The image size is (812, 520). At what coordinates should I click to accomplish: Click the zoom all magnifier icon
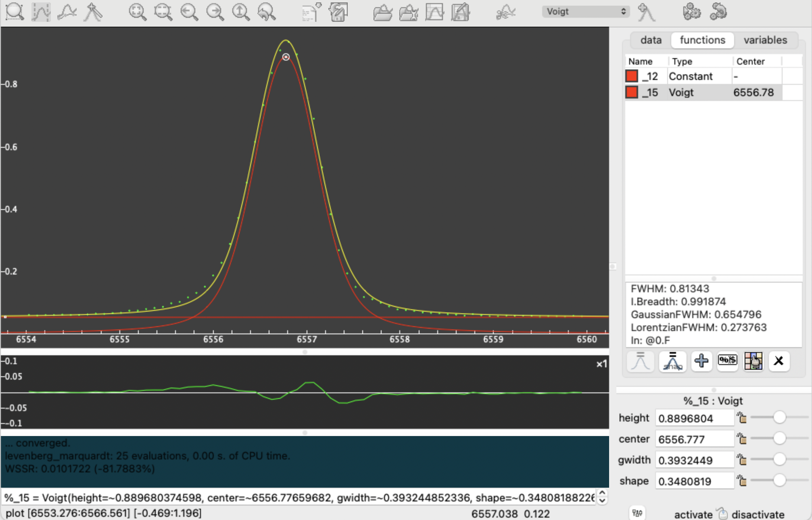(137, 12)
